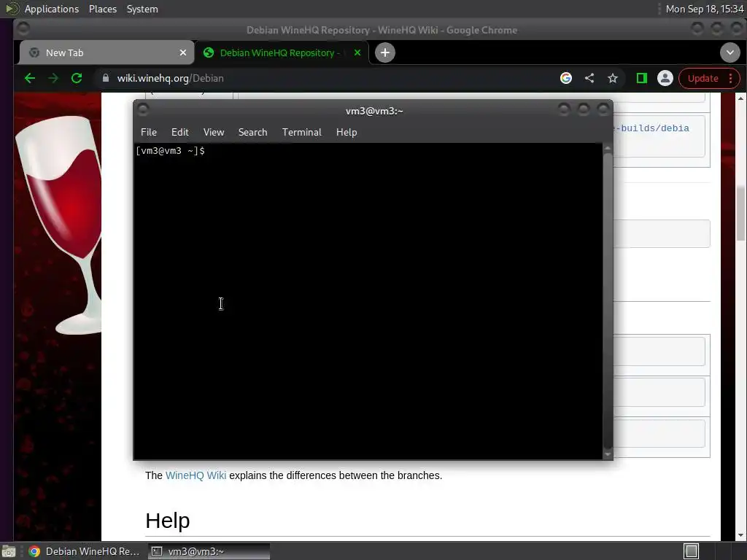Click the terminal scrollbar down arrow

coord(608,454)
